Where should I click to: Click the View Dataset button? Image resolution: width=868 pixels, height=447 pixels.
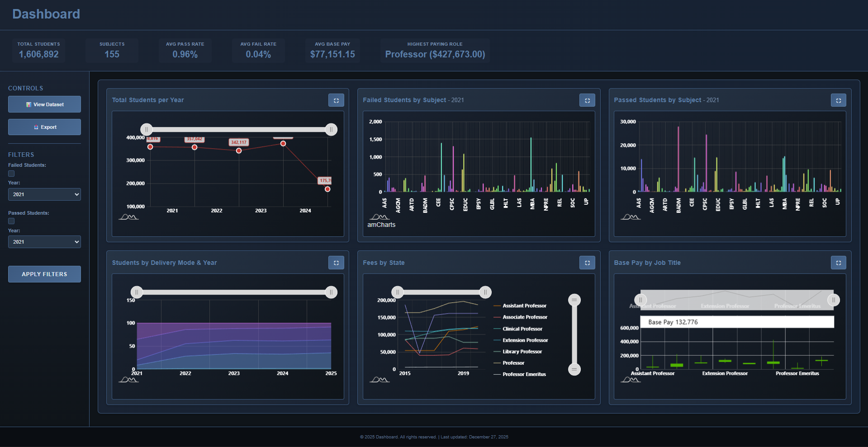(x=44, y=104)
